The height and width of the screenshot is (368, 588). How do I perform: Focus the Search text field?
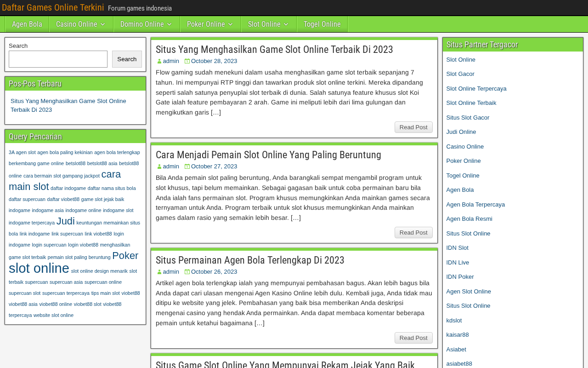pyautogui.click(x=58, y=59)
